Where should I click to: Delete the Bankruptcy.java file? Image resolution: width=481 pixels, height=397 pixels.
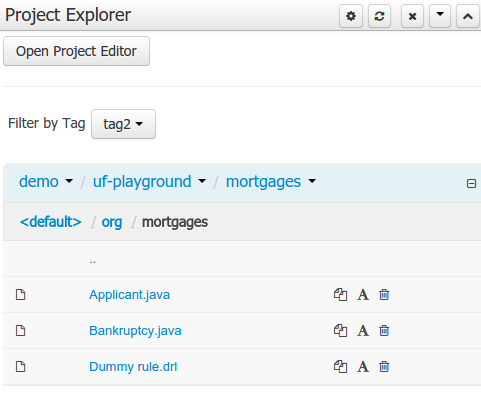(384, 331)
